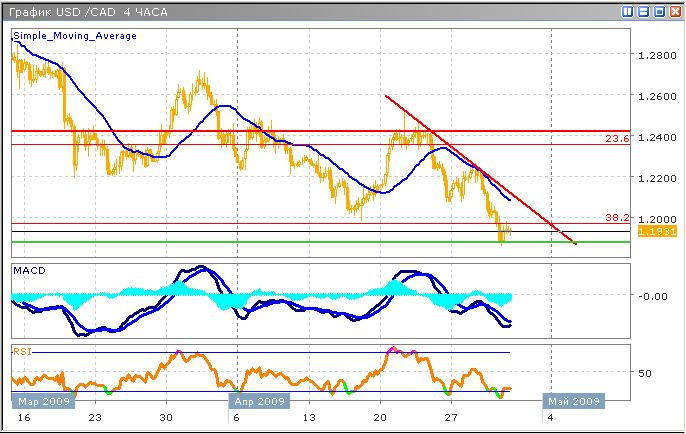Screen dimensions: 686x434
Task: Minimize the USD/CAD chart window
Action: (641, 11)
